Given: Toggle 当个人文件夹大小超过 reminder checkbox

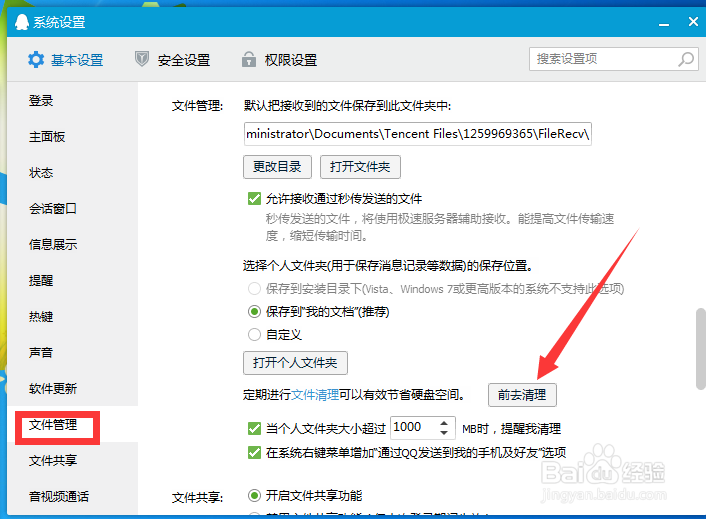Looking at the screenshot, I should click(254, 428).
